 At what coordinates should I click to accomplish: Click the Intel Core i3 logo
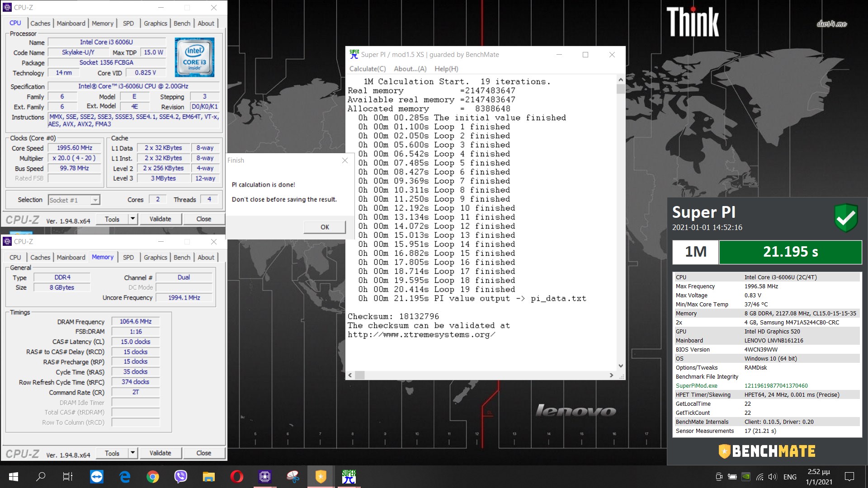194,57
